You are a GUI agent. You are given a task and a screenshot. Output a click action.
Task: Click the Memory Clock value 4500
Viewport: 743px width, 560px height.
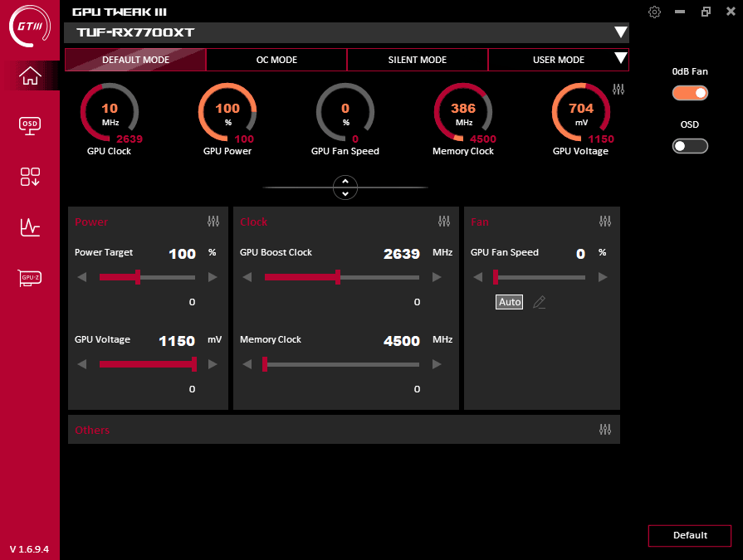coord(402,341)
